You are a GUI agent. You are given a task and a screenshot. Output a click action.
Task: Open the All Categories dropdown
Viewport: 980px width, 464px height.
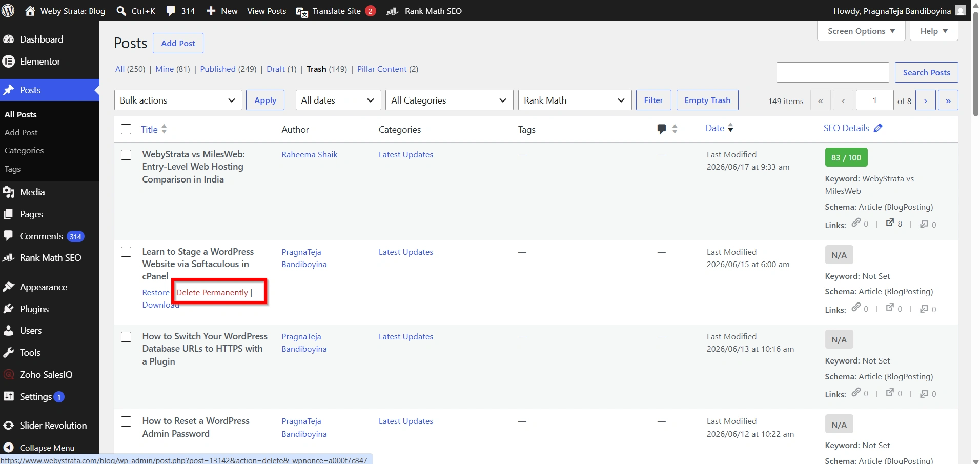[449, 100]
